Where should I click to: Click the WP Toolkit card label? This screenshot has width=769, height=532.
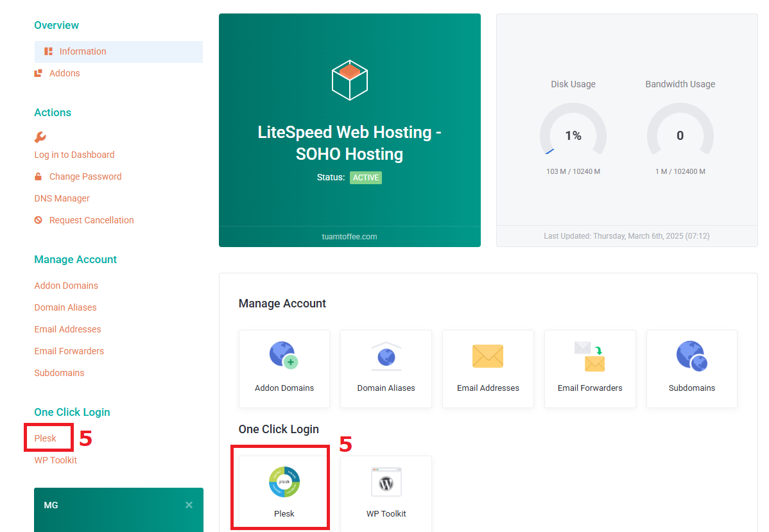(x=386, y=514)
